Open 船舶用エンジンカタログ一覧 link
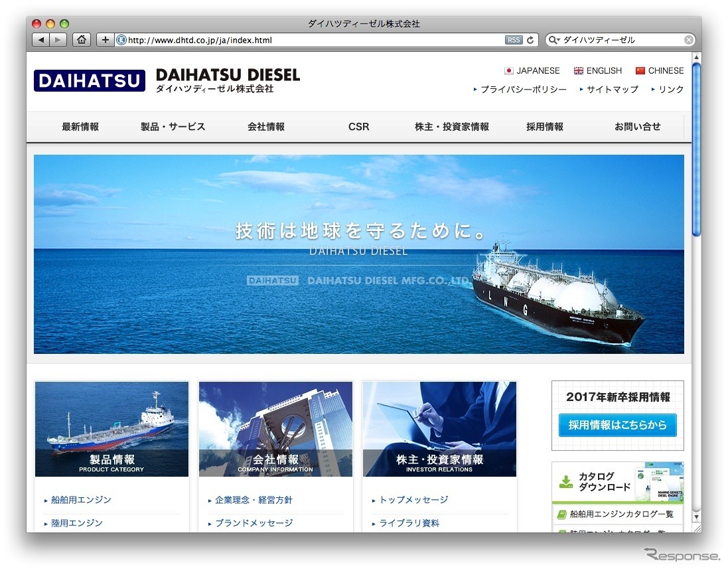The height and width of the screenshot is (569, 728). click(x=622, y=514)
